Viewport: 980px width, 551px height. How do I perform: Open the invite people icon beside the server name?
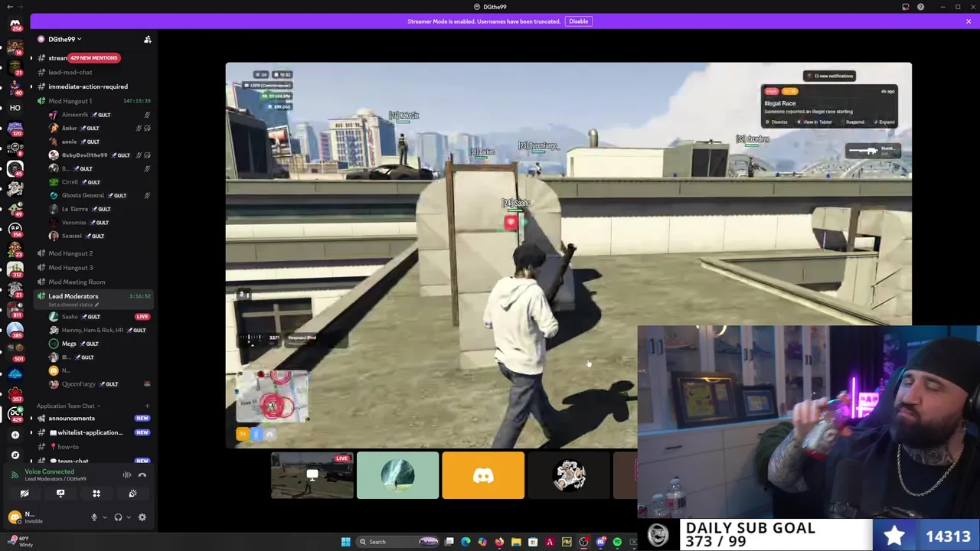(148, 39)
